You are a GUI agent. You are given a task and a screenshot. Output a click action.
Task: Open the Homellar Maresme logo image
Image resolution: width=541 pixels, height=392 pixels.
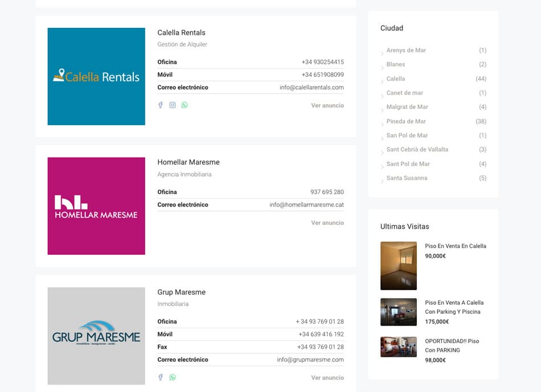pyautogui.click(x=96, y=206)
